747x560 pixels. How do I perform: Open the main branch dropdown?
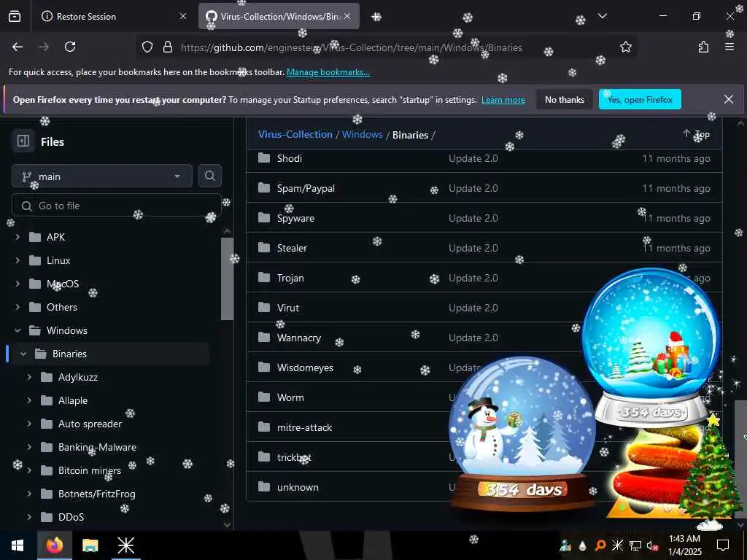102,176
